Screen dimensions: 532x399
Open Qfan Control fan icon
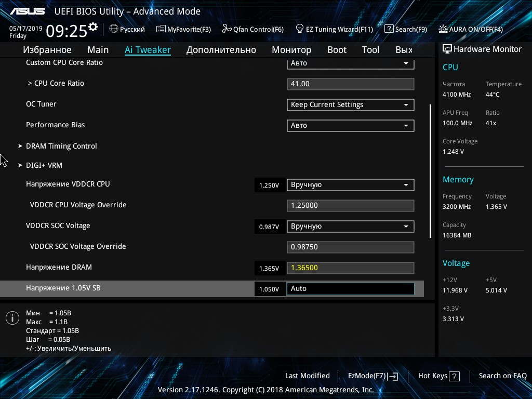[227, 29]
